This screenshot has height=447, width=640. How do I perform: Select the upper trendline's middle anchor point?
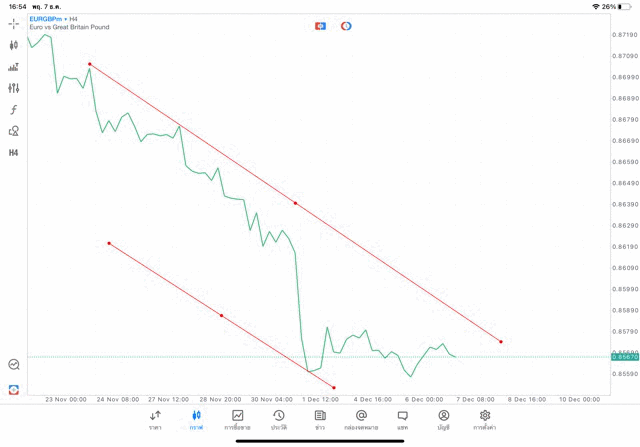tap(295, 203)
